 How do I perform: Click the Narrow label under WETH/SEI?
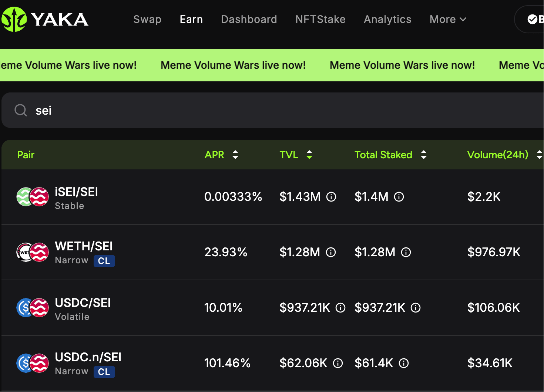point(72,260)
